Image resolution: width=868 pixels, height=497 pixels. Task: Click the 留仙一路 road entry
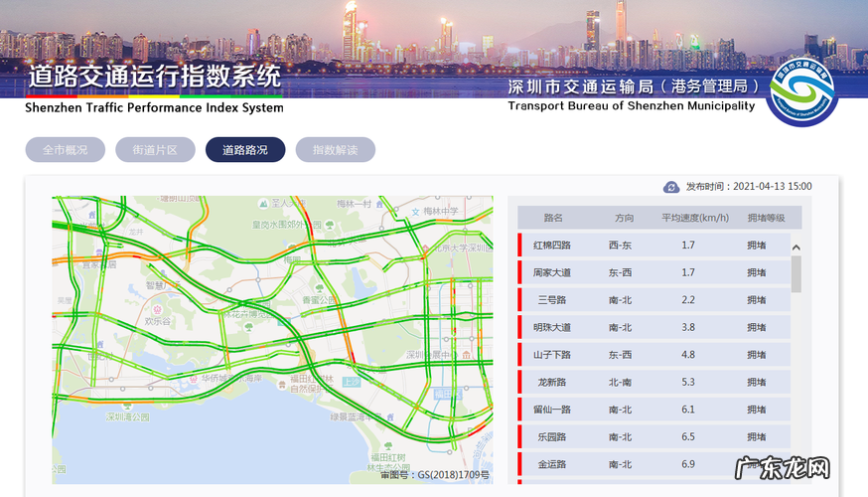point(553,410)
